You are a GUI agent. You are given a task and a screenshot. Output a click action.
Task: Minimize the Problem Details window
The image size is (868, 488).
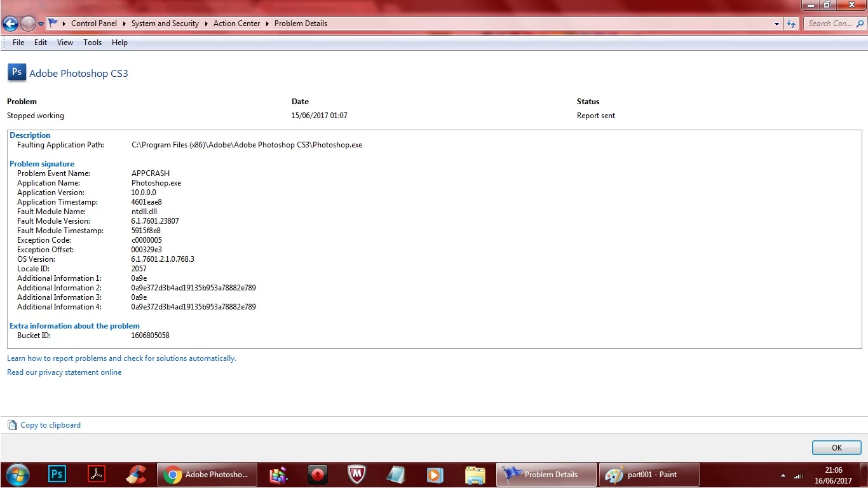coord(811,5)
